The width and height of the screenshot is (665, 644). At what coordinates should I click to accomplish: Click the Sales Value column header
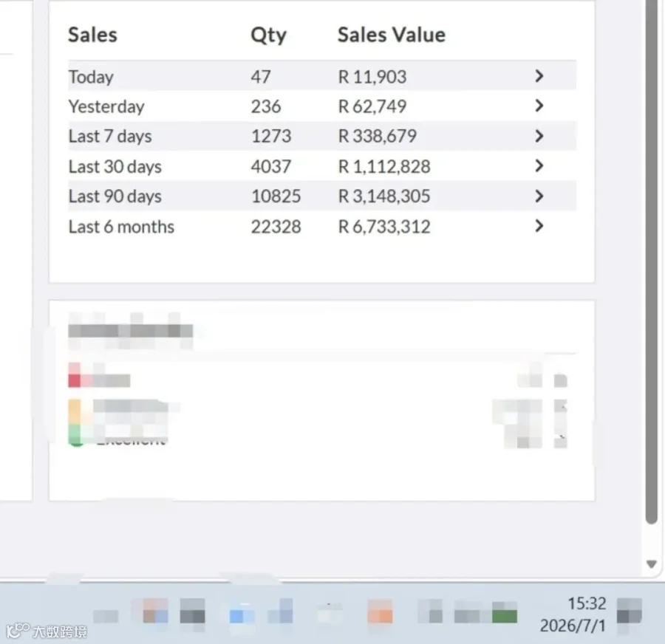[x=392, y=35]
